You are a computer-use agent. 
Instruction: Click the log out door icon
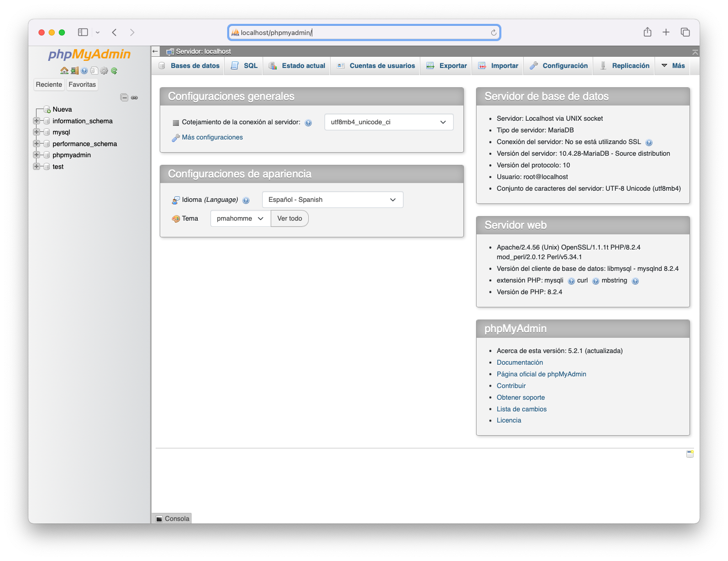click(x=75, y=71)
